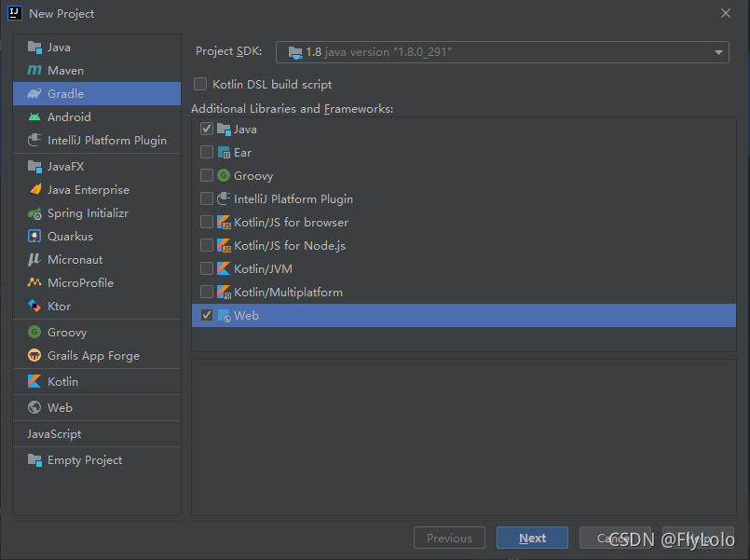Select the Empty Project folder icon
Viewport: 750px width, 560px height.
[x=34, y=460]
